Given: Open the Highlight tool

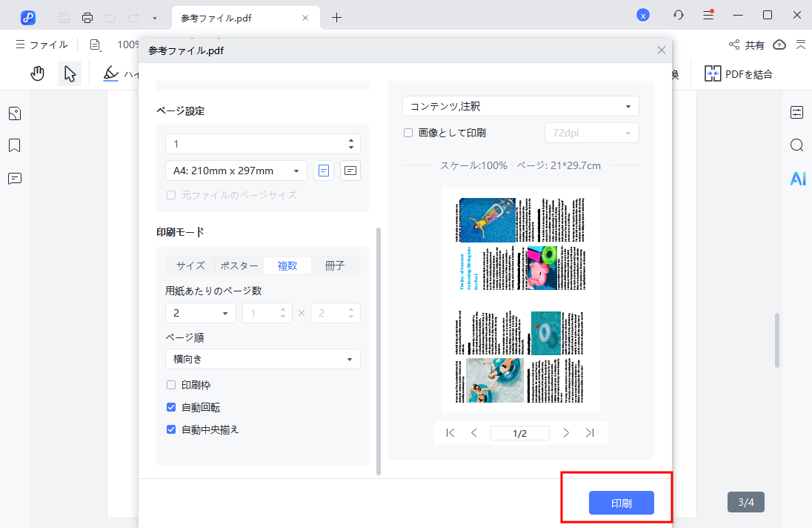Looking at the screenshot, I should tap(111, 73).
